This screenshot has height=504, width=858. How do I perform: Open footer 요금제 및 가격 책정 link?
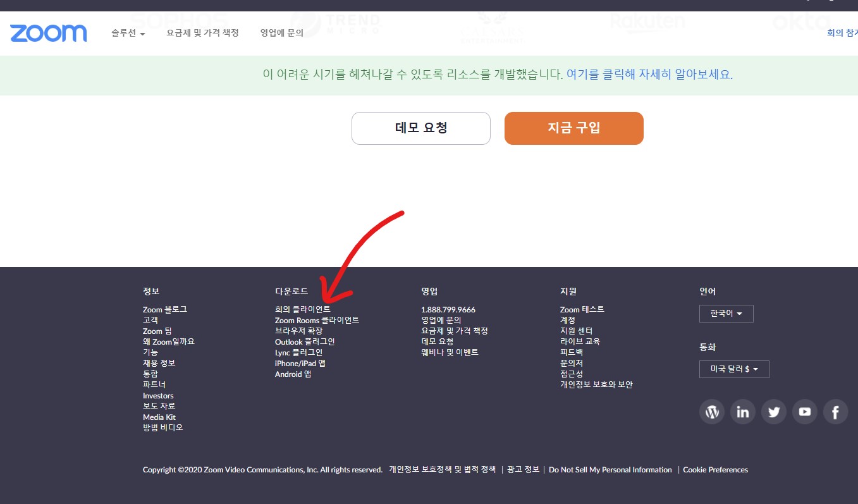pyautogui.click(x=455, y=331)
